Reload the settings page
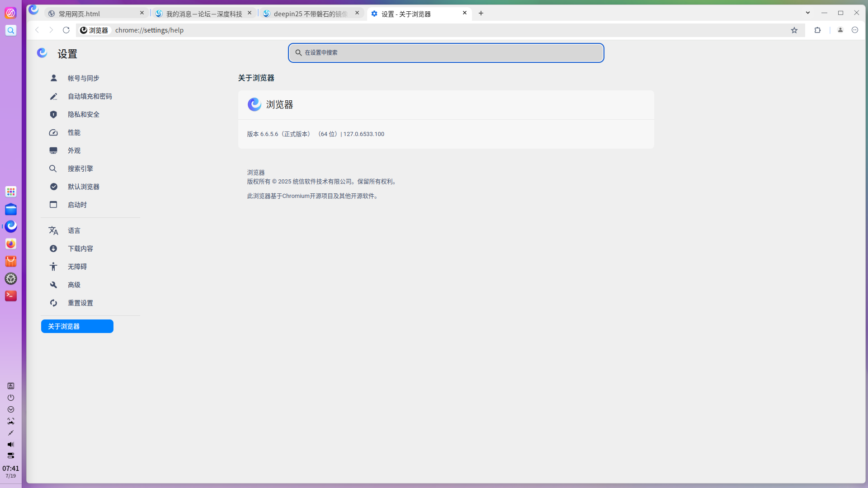This screenshot has height=488, width=868. point(66,30)
